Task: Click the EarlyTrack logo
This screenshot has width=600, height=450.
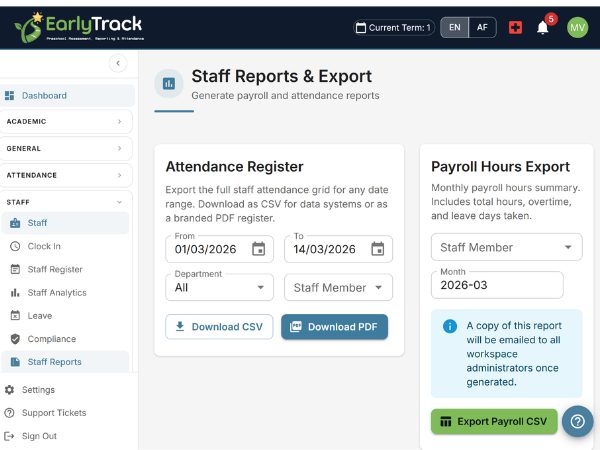Action: pos(78,27)
